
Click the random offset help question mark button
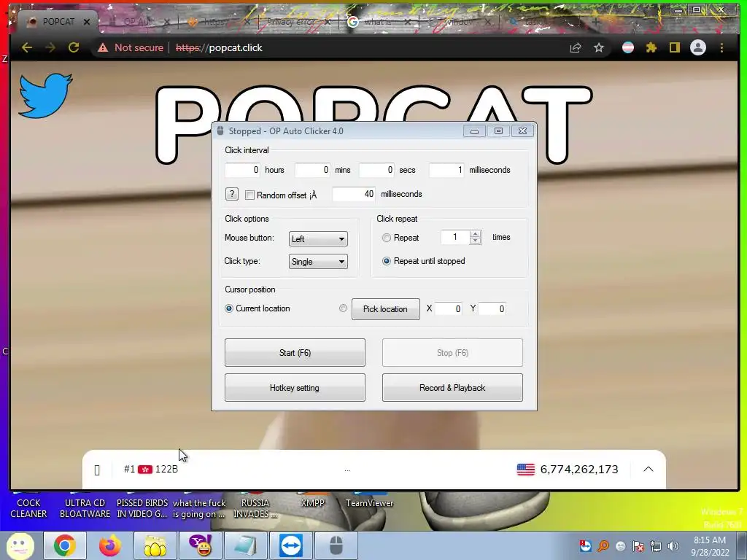[x=231, y=194]
